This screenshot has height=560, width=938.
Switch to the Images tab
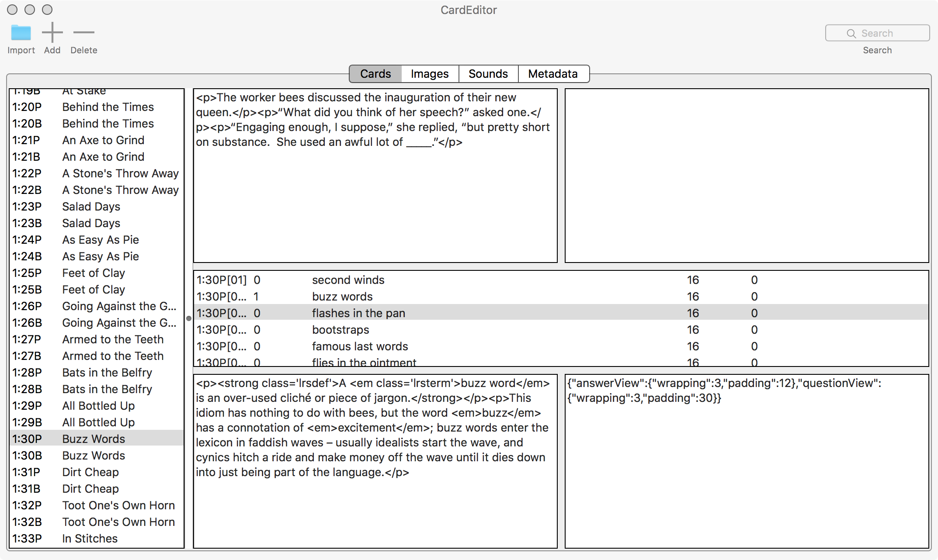pos(430,74)
